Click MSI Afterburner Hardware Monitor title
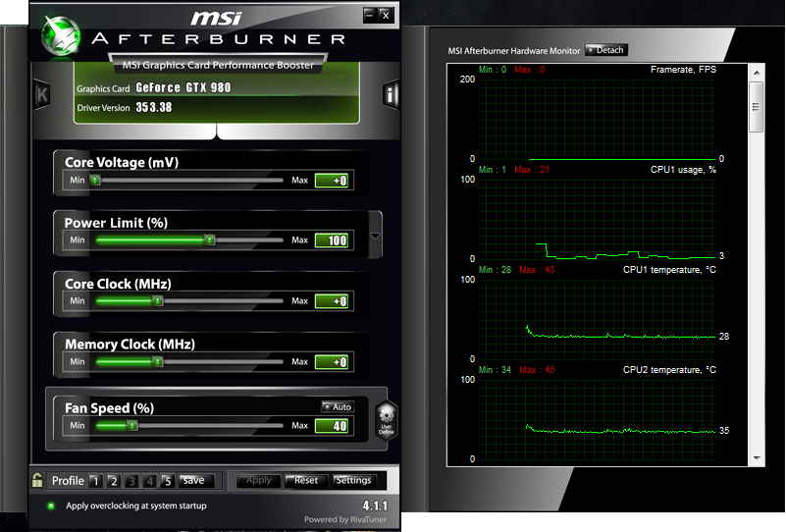Image resolution: width=786 pixels, height=532 pixels. click(514, 51)
